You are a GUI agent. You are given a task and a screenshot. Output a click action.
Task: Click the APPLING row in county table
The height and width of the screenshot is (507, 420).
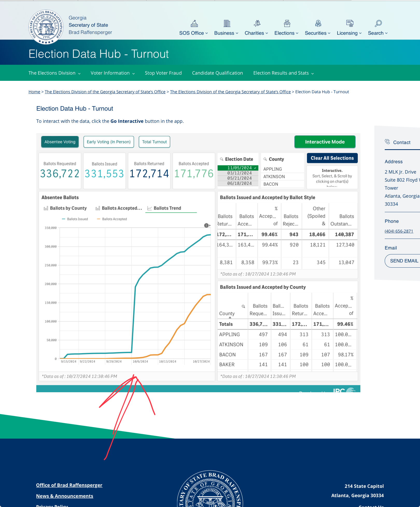coord(287,334)
